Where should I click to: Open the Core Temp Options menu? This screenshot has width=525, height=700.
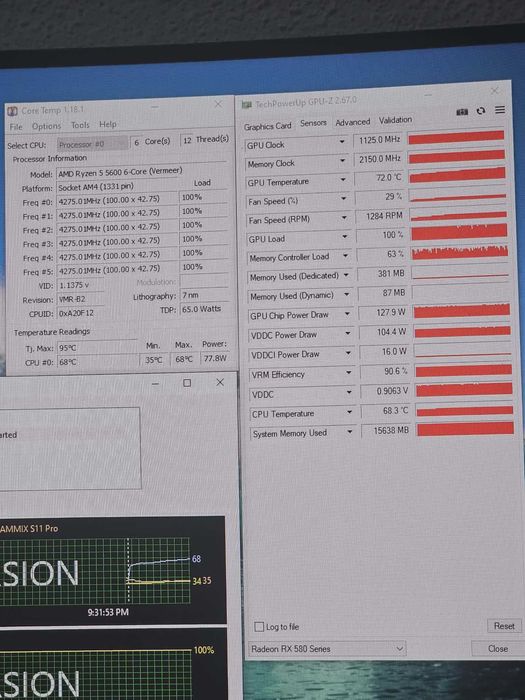(46, 126)
